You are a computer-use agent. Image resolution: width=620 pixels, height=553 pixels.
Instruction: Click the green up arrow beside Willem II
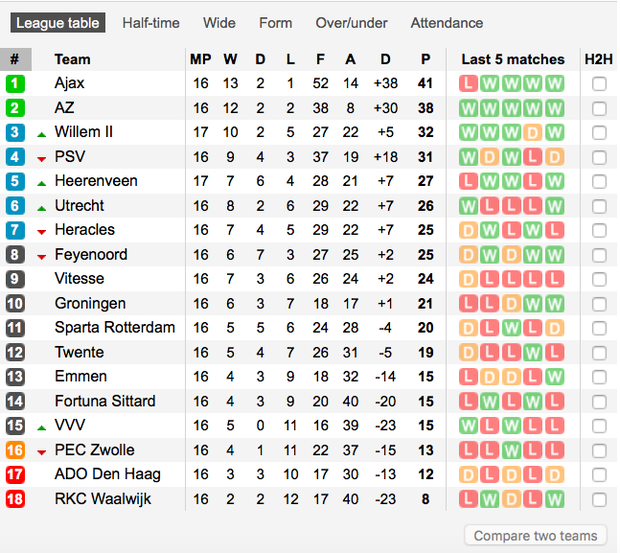point(42,134)
